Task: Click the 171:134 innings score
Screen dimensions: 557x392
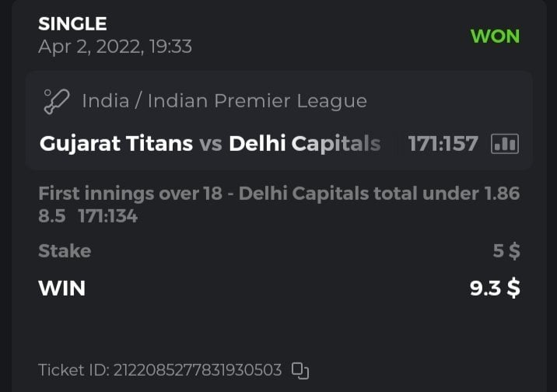Action: (107, 216)
